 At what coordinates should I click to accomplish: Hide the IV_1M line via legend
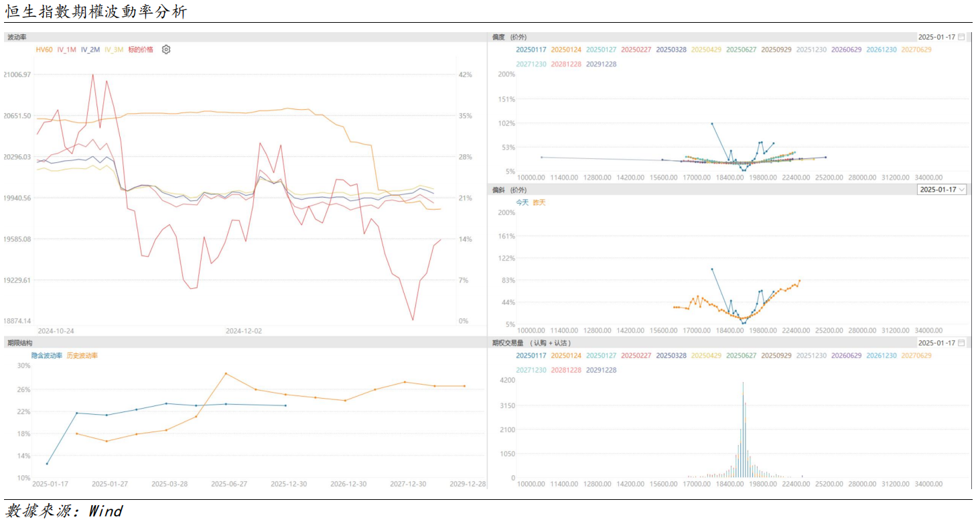click(66, 50)
